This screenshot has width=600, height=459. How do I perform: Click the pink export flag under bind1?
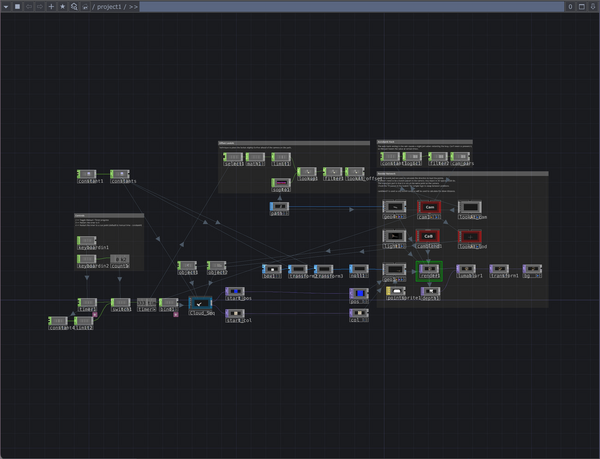click(x=176, y=314)
